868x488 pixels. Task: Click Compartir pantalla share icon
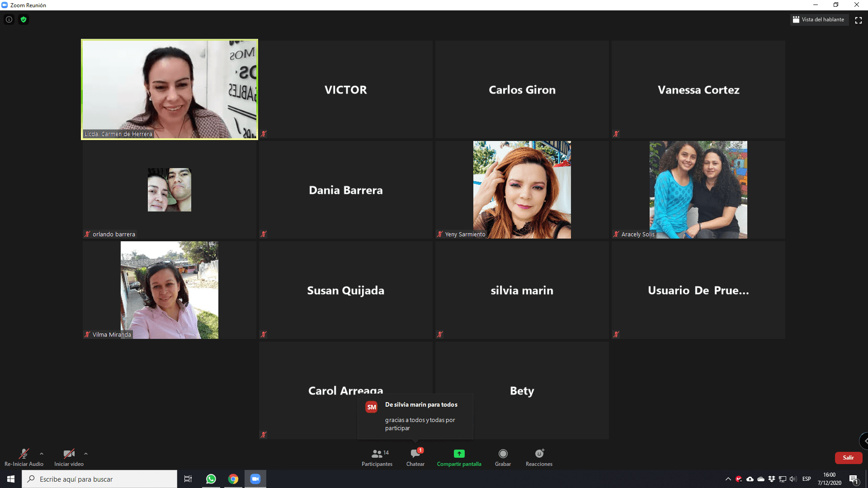[459, 454]
